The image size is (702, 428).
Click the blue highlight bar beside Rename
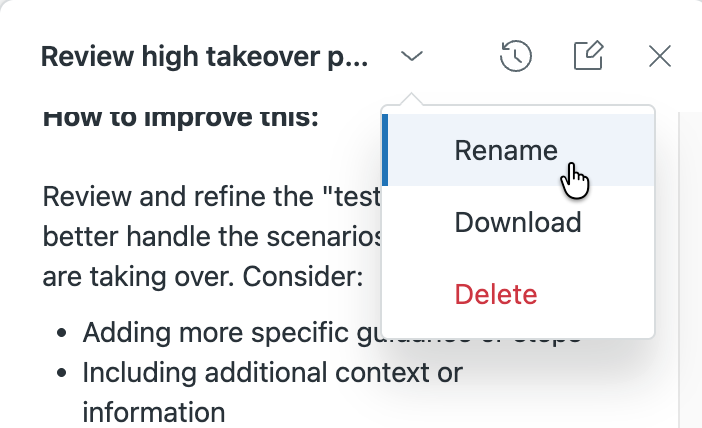click(x=385, y=150)
